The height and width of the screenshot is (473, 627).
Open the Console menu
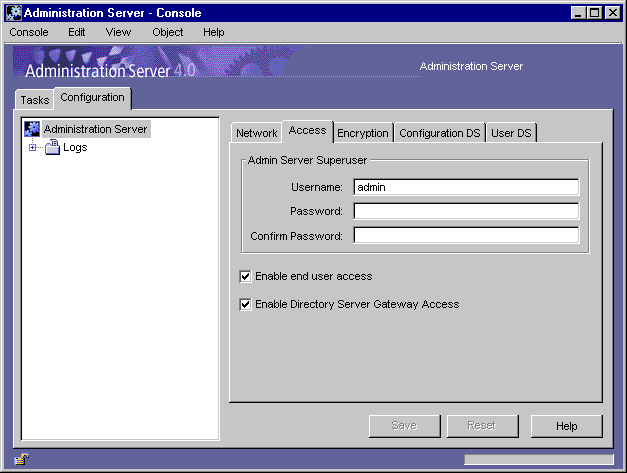[x=29, y=32]
